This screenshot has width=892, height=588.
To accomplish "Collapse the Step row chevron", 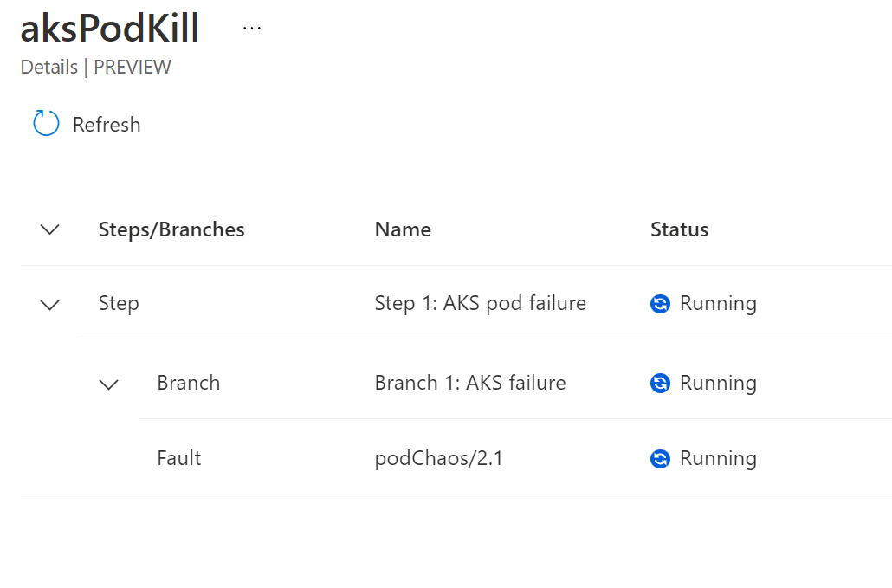I will tap(50, 306).
